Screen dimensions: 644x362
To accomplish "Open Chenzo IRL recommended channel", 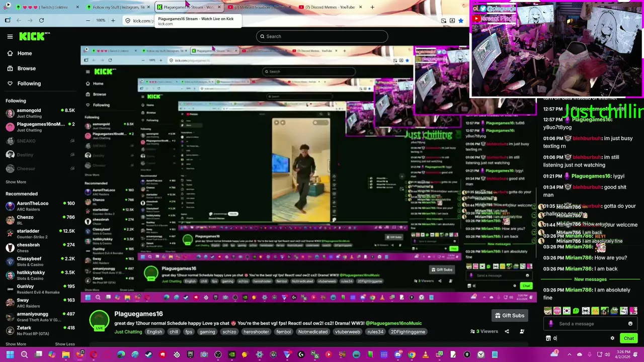I will [x=40, y=220].
